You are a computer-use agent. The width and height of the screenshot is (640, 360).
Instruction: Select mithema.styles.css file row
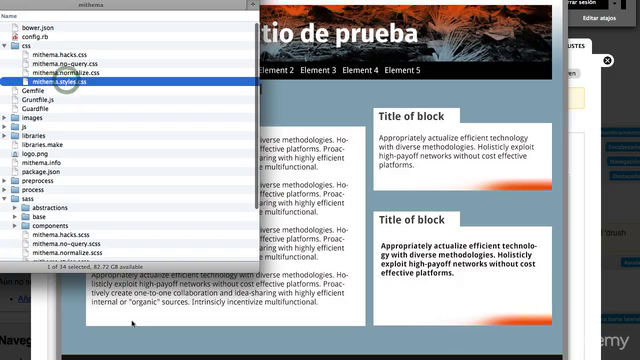(129, 82)
